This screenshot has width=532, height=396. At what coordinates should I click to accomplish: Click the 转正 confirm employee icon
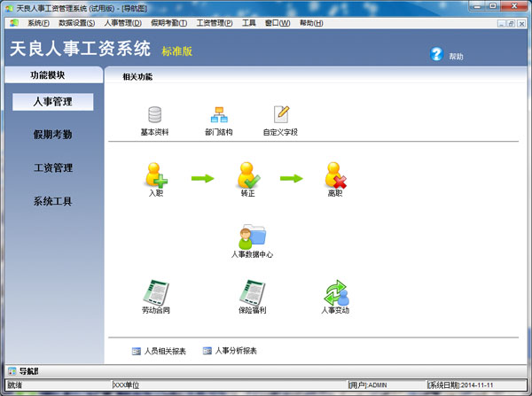(x=248, y=175)
